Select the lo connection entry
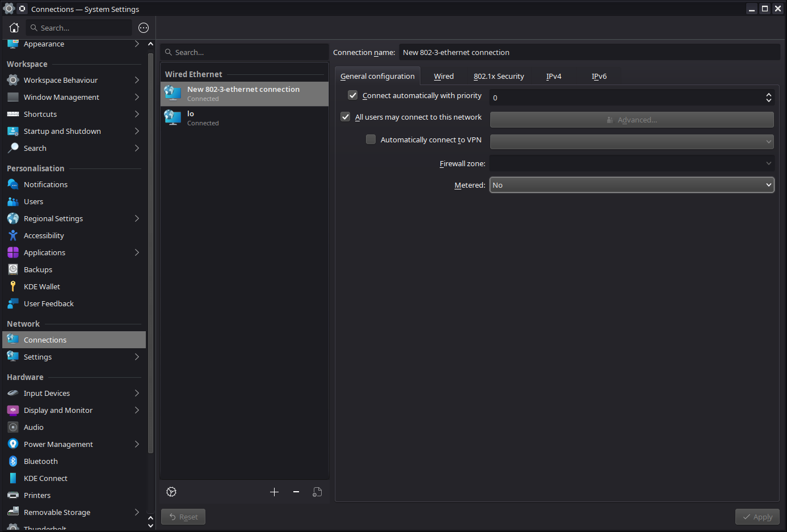This screenshot has height=532, width=787. click(244, 118)
